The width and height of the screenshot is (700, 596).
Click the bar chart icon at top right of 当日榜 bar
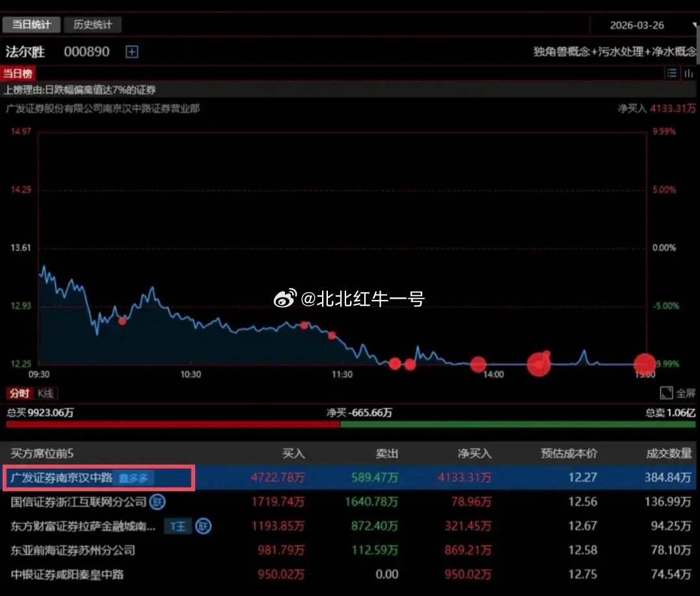pyautogui.click(x=689, y=73)
